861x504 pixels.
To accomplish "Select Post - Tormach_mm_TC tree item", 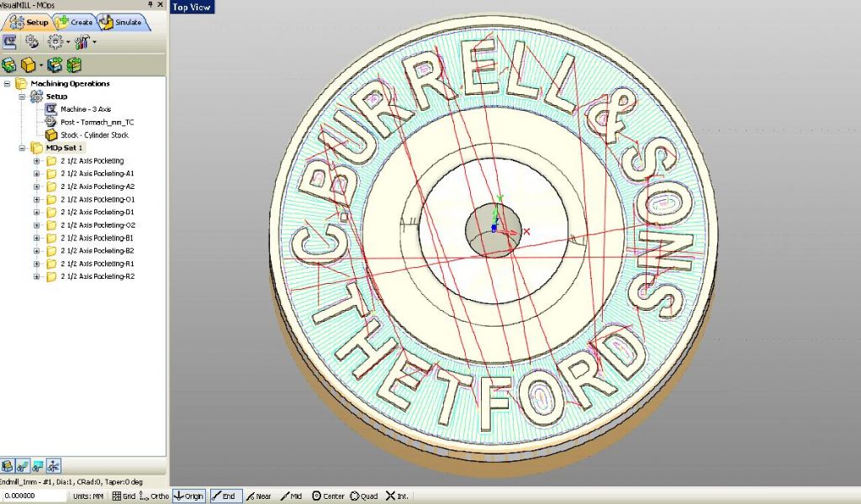I will click(x=98, y=123).
